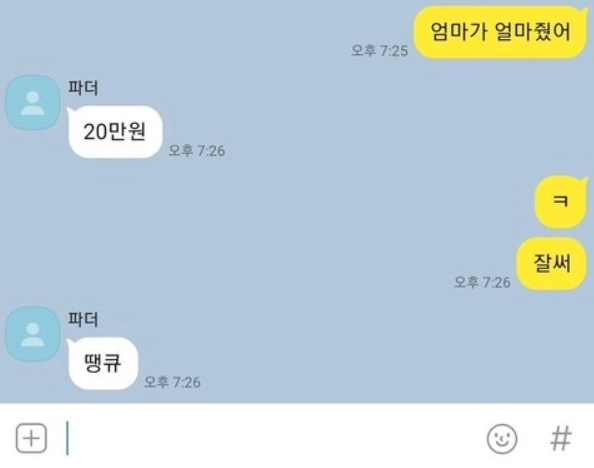Open 파더 profile avatar near 땡큐
The width and height of the screenshot is (594, 468).
click(33, 334)
